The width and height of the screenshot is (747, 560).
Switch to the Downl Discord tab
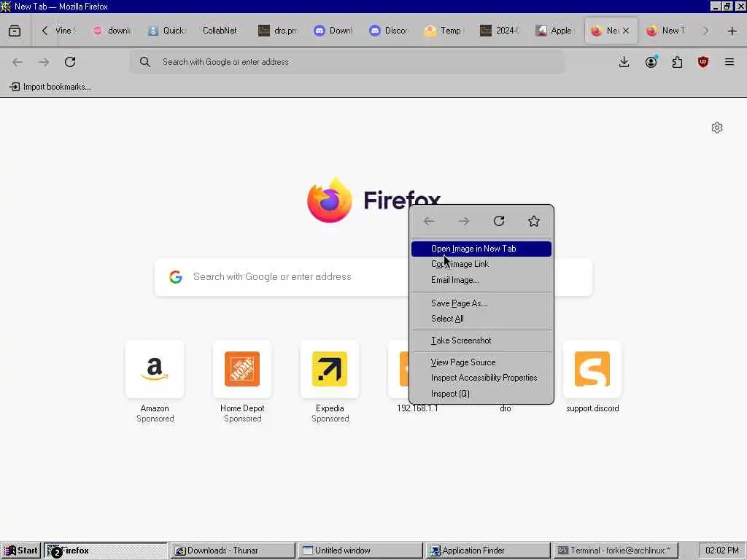coord(333,31)
